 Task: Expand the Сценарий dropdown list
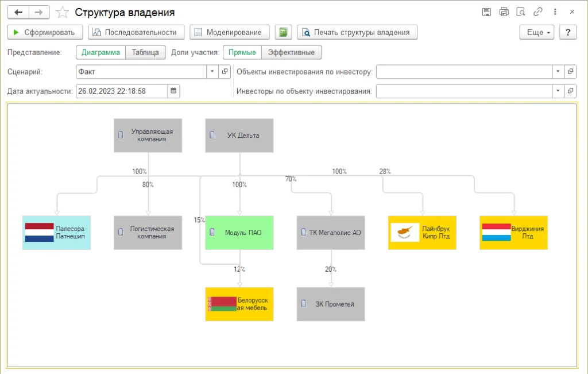click(x=212, y=72)
